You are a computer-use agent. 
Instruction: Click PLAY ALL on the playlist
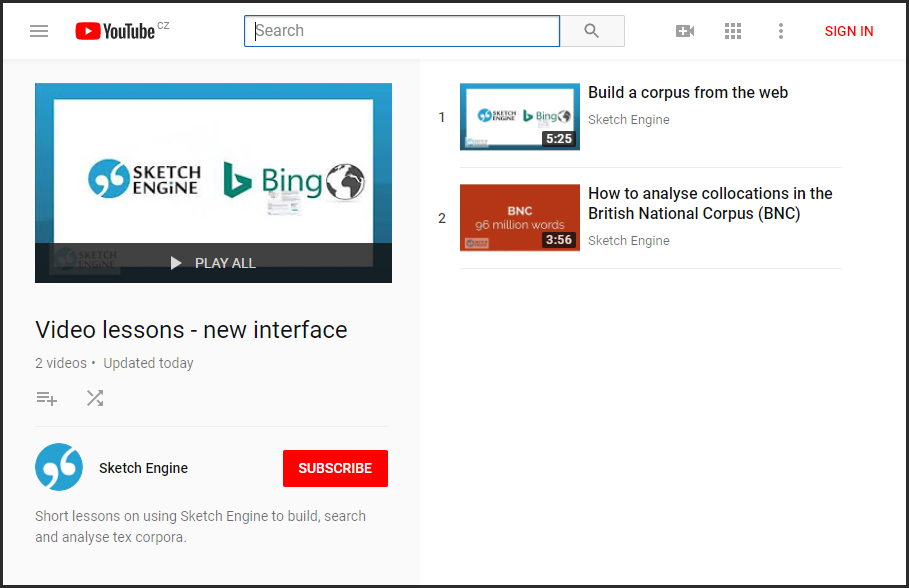point(213,263)
